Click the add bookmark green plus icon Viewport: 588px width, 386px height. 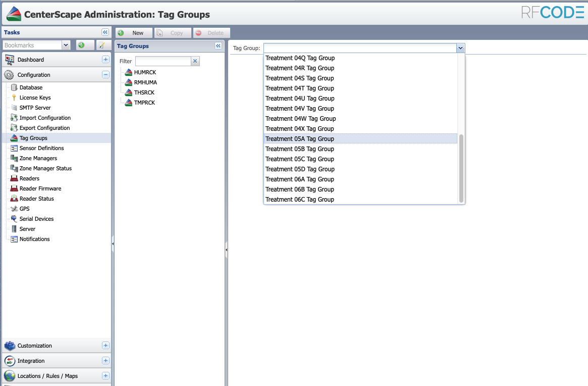pyautogui.click(x=81, y=45)
